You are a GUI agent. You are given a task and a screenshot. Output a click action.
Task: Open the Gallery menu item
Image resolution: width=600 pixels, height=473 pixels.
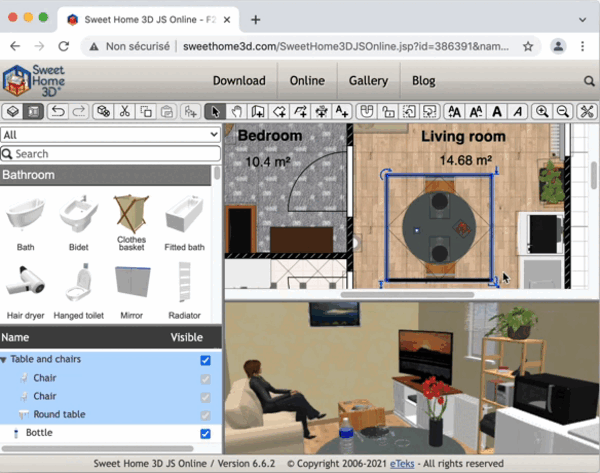coord(368,81)
